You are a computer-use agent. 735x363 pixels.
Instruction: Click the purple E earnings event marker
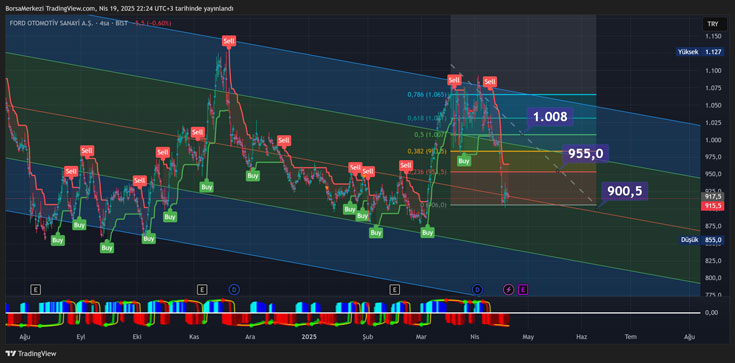point(522,290)
